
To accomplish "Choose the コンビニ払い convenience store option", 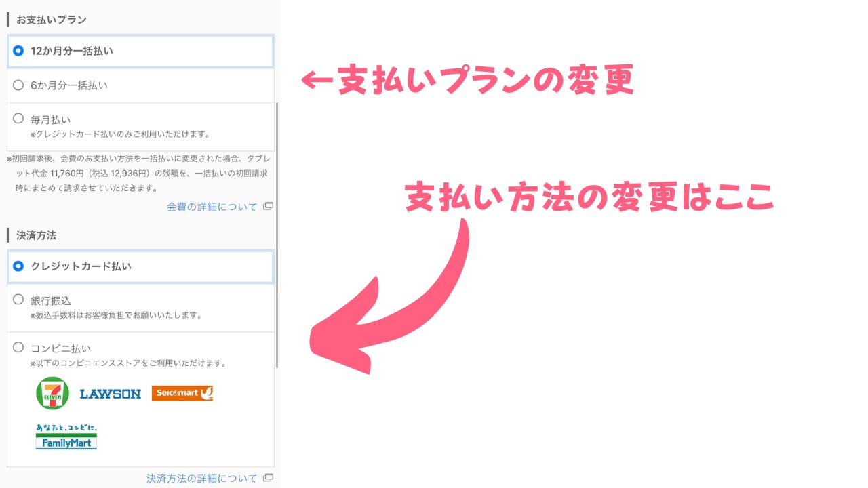I will [140, 399].
